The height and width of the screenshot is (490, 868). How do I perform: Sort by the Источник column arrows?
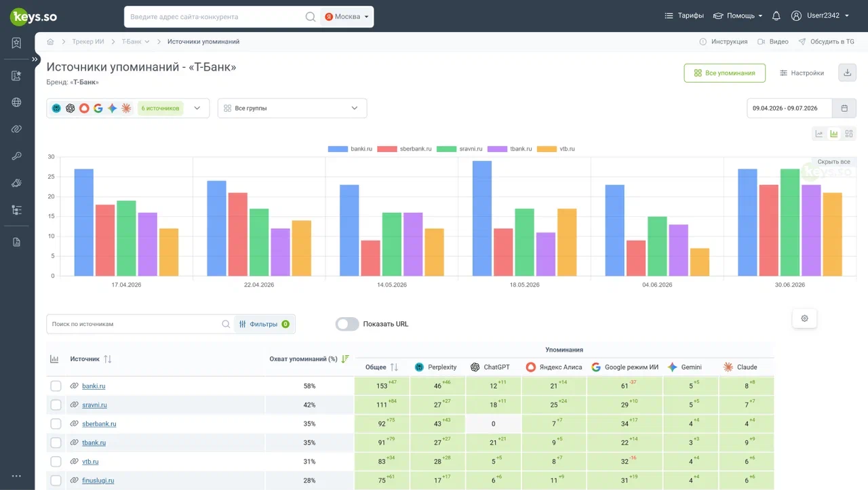pos(108,359)
